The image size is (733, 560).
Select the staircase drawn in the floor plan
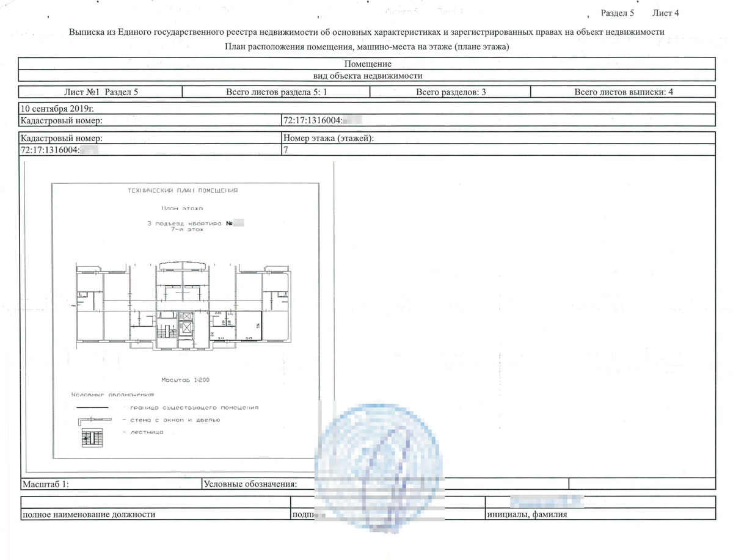[x=166, y=331]
